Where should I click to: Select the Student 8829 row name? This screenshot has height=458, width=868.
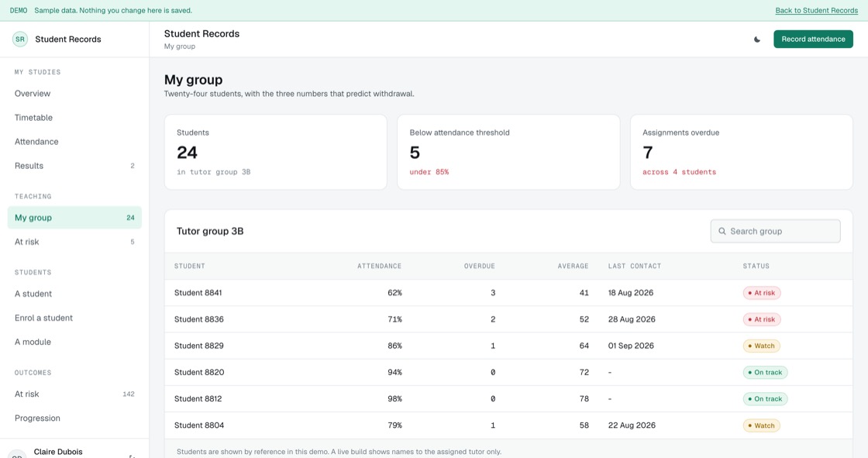pyautogui.click(x=199, y=346)
